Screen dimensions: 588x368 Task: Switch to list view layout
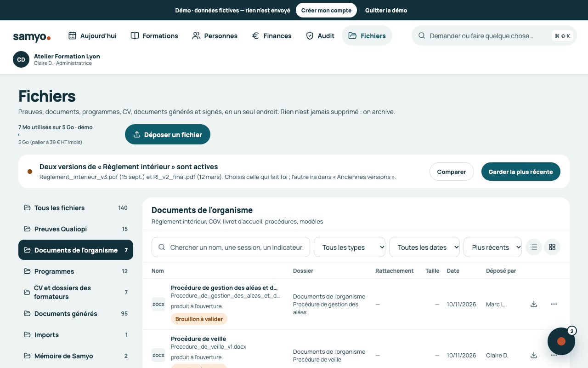(x=534, y=247)
